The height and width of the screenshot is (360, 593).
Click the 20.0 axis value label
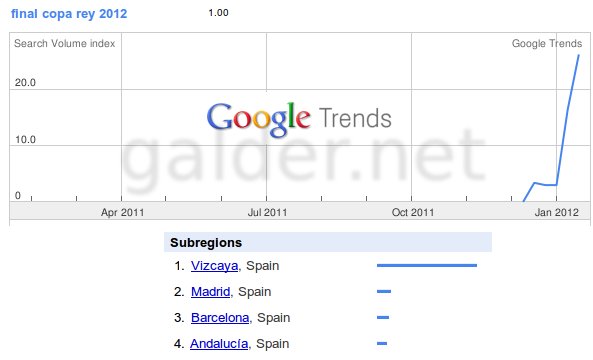tap(25, 82)
